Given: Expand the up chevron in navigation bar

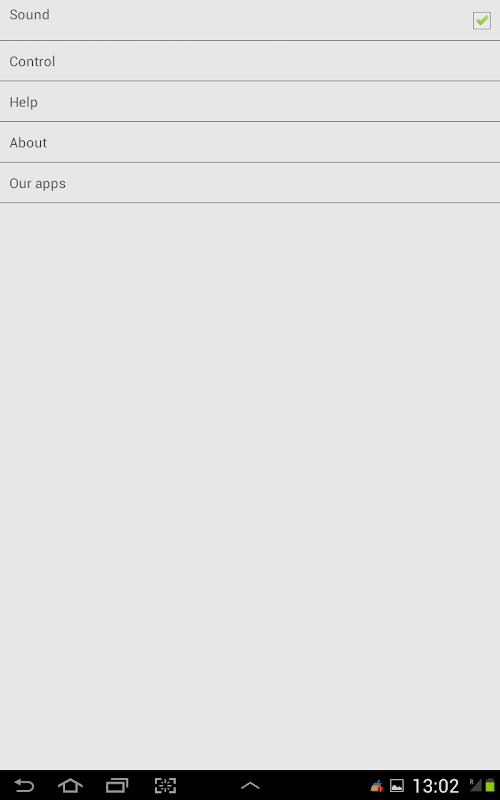Looking at the screenshot, I should tap(250, 786).
